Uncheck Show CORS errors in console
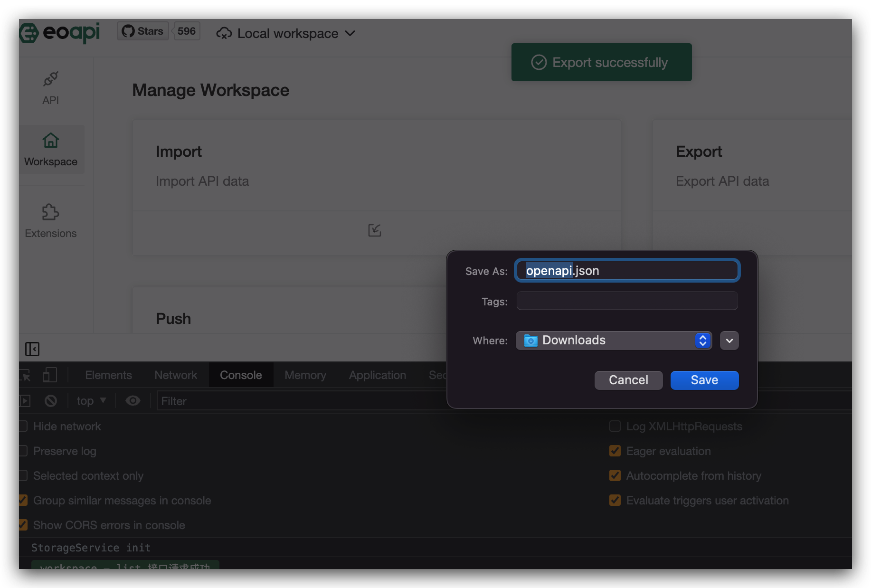The image size is (871, 588). [x=23, y=525]
